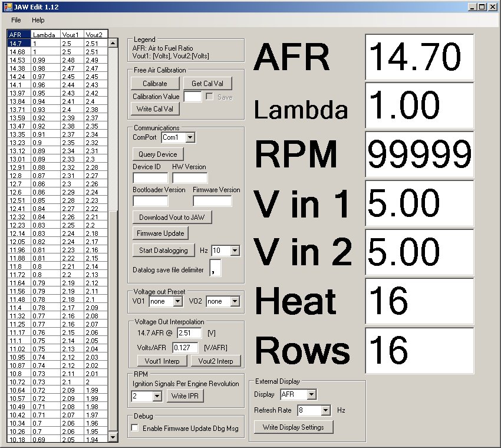The width and height of the screenshot is (501, 448).
Task: Click the Calibrate button
Action: click(x=155, y=83)
